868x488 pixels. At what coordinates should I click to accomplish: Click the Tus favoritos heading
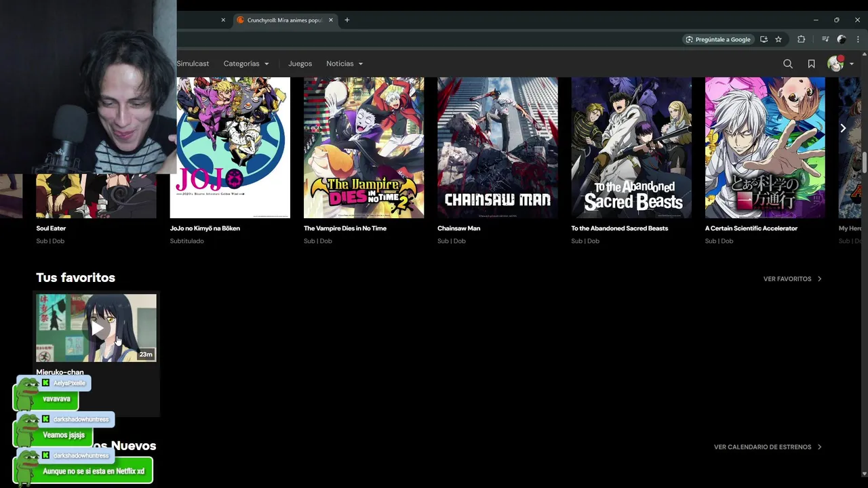pyautogui.click(x=75, y=277)
